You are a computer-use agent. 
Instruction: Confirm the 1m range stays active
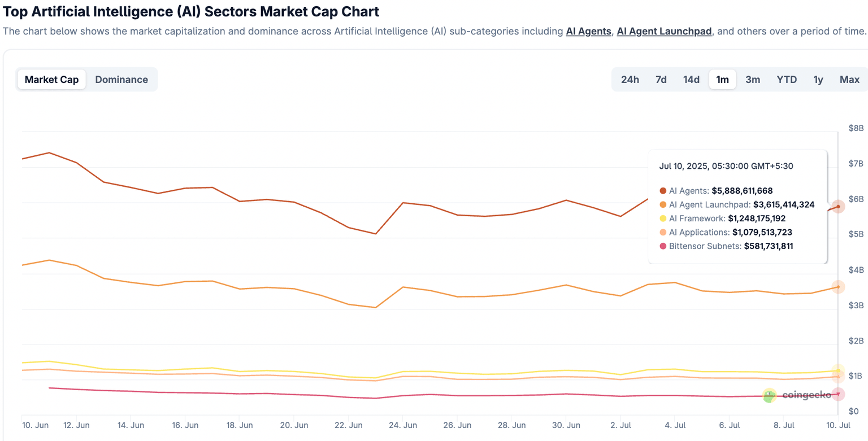pyautogui.click(x=722, y=79)
